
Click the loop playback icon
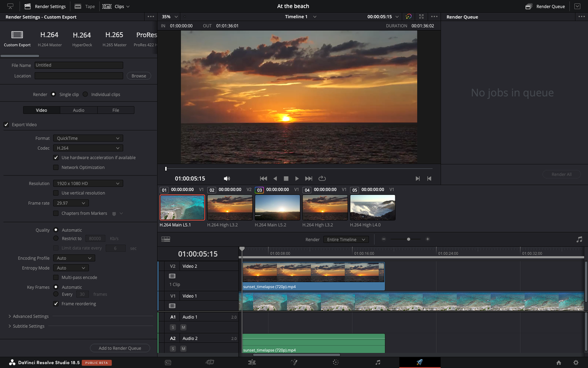coord(322,179)
